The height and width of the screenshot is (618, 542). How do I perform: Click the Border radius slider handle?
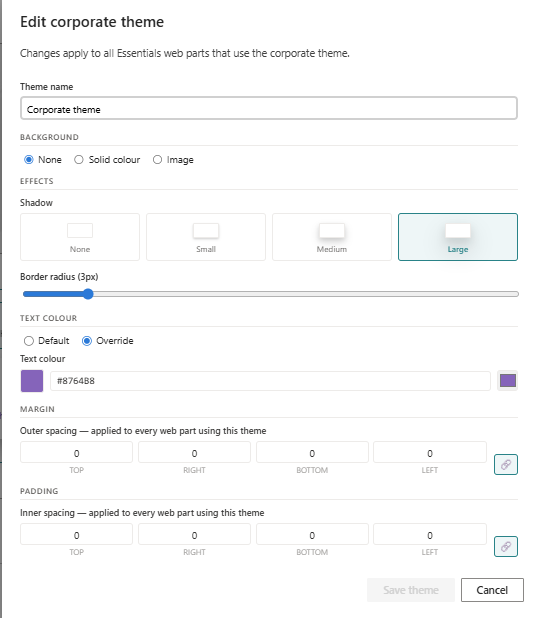pyautogui.click(x=88, y=294)
